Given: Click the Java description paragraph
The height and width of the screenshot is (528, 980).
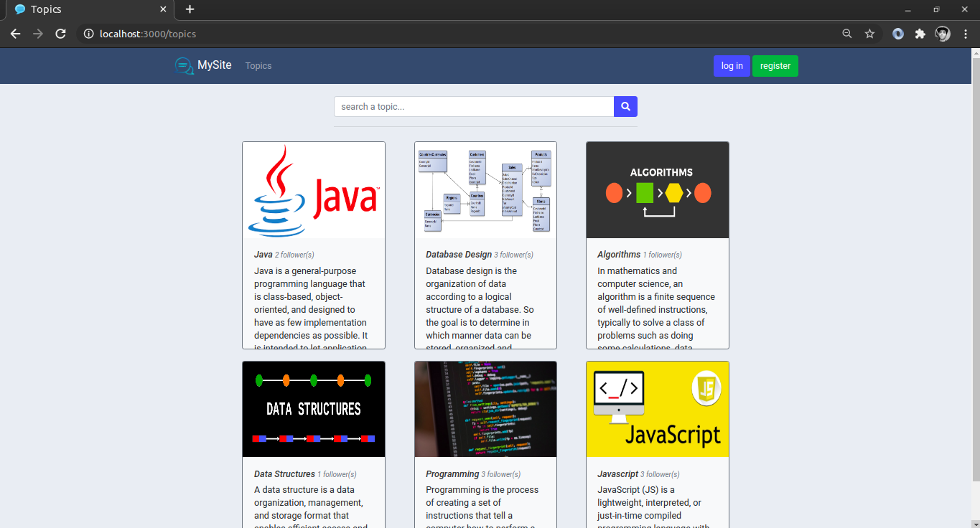Looking at the screenshot, I should pyautogui.click(x=312, y=307).
